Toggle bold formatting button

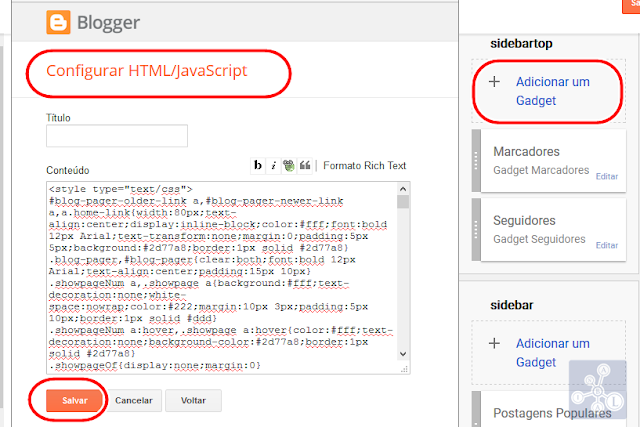[258, 165]
